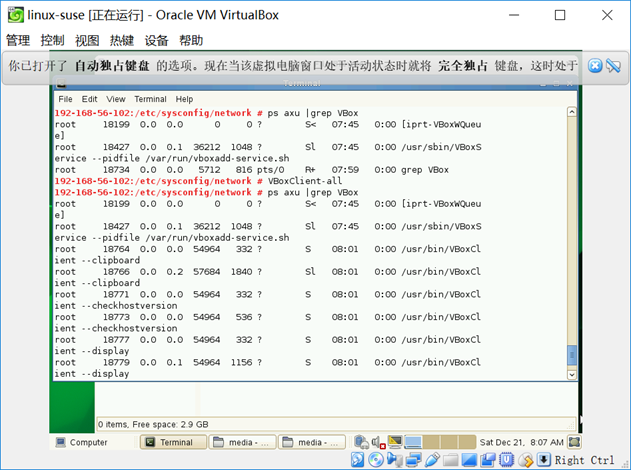631x470 pixels.
Task: Toggle the mouse integration indicator
Action: point(526,460)
